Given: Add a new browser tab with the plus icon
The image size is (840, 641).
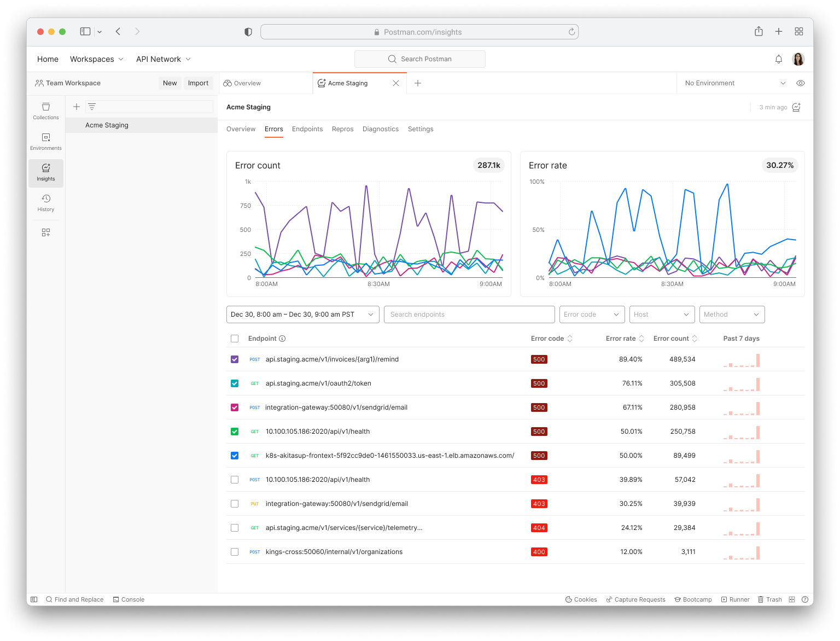Looking at the screenshot, I should 779,32.
